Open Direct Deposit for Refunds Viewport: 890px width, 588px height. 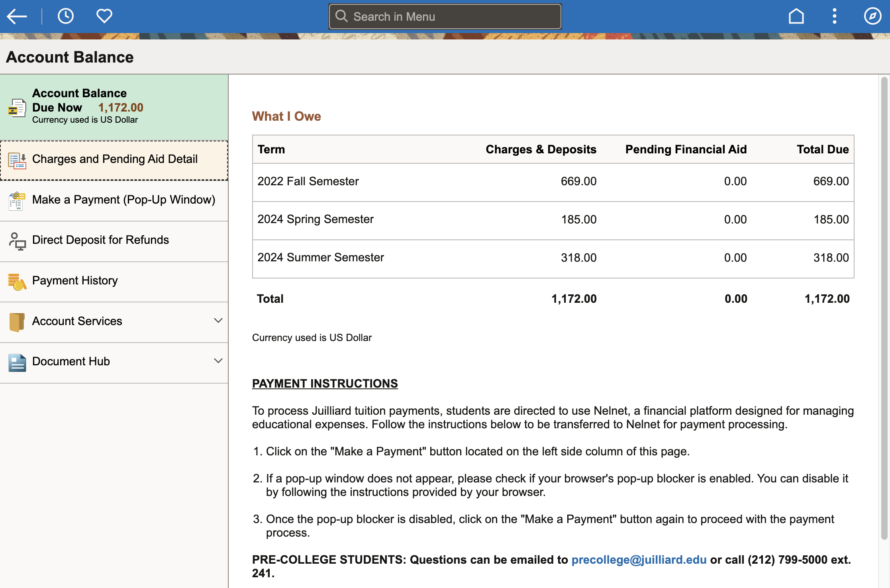[x=114, y=241]
